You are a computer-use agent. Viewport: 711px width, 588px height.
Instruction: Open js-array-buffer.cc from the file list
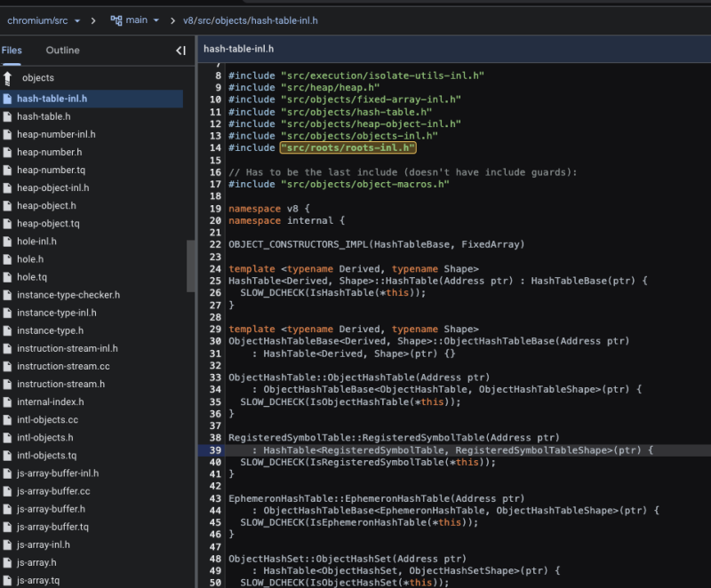[x=53, y=491]
